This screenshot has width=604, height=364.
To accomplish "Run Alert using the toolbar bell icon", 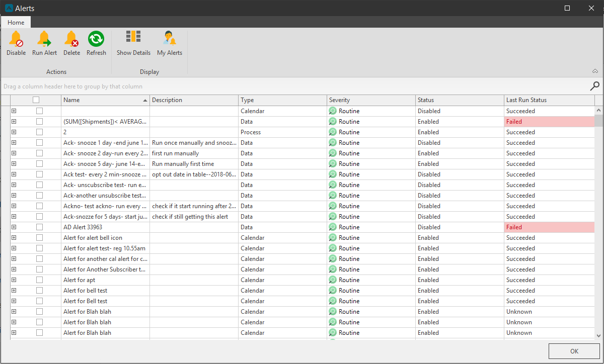I will click(44, 39).
